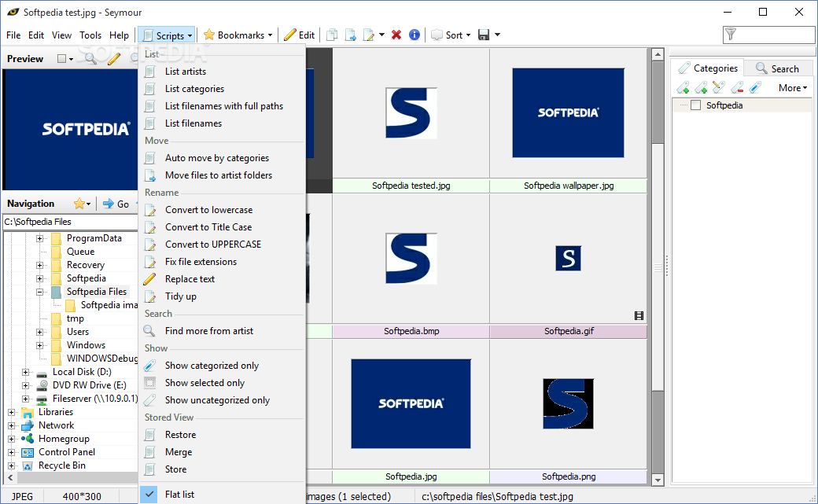Click the first add category tag icon

tap(683, 87)
